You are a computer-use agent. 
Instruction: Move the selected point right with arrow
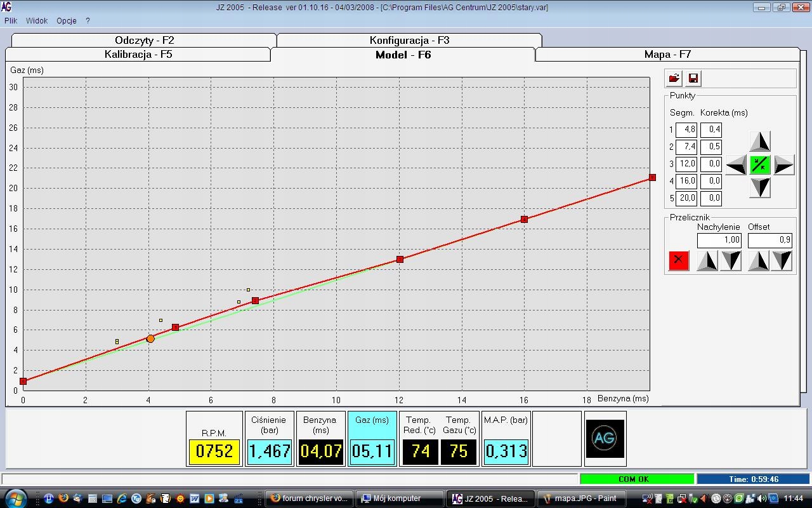[783, 165]
